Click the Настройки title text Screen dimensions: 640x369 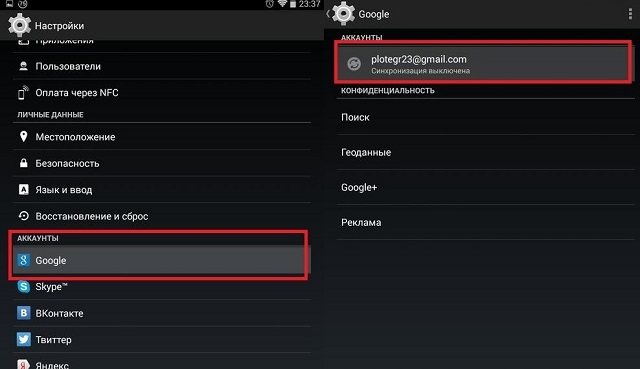59,26
